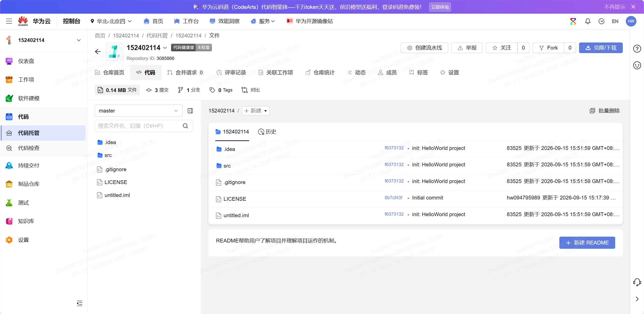Star the repo with 关注

[502, 48]
